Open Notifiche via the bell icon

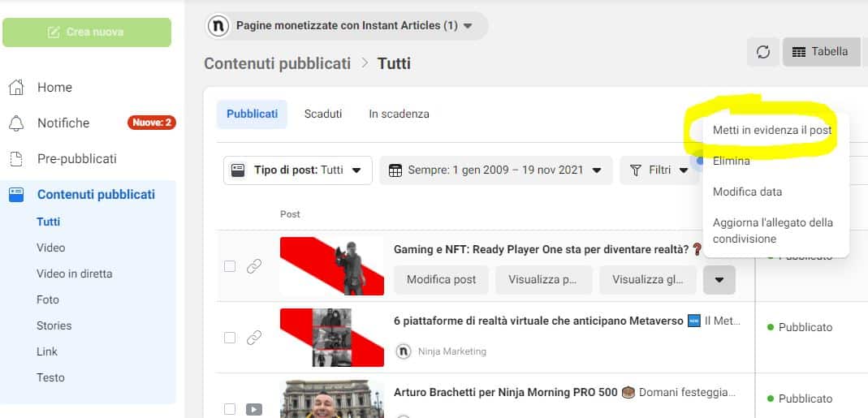[x=16, y=123]
